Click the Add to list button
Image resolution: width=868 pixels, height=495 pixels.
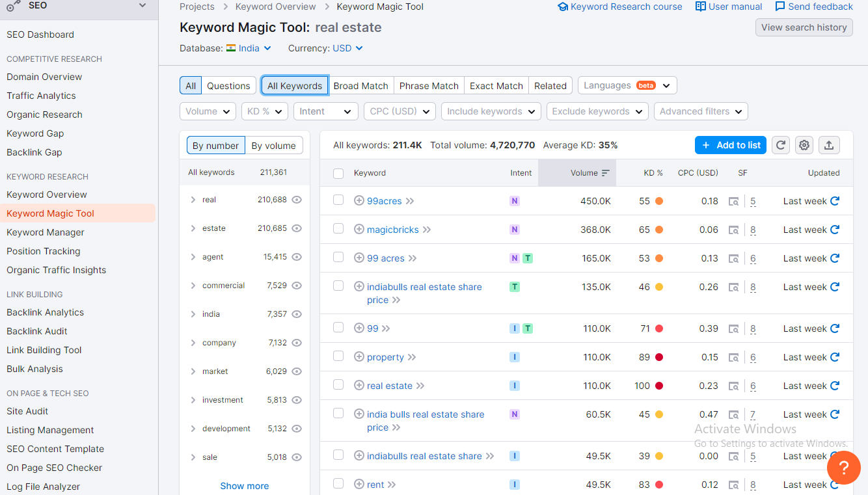731,145
